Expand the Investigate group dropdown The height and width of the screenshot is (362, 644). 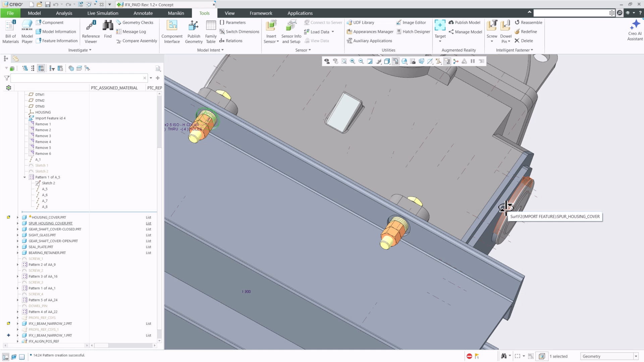click(80, 50)
